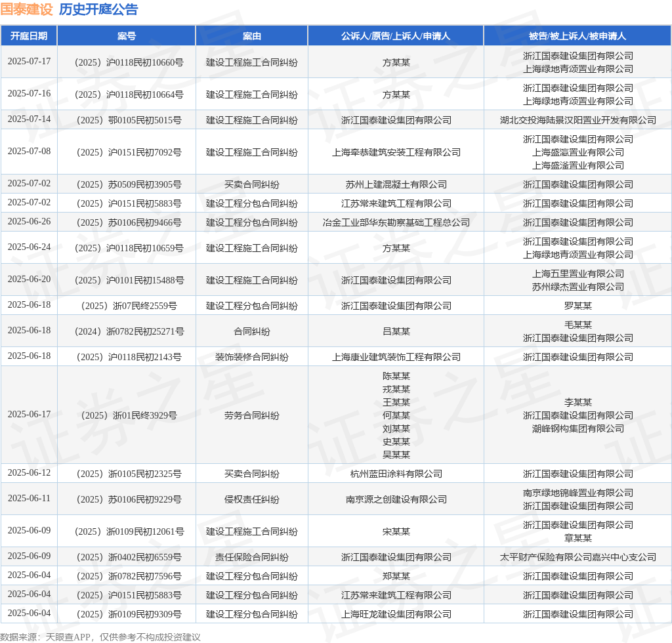Click plaintiff 杭州蓝田涂料有限公司
This screenshot has height=643, width=672.
(396, 474)
